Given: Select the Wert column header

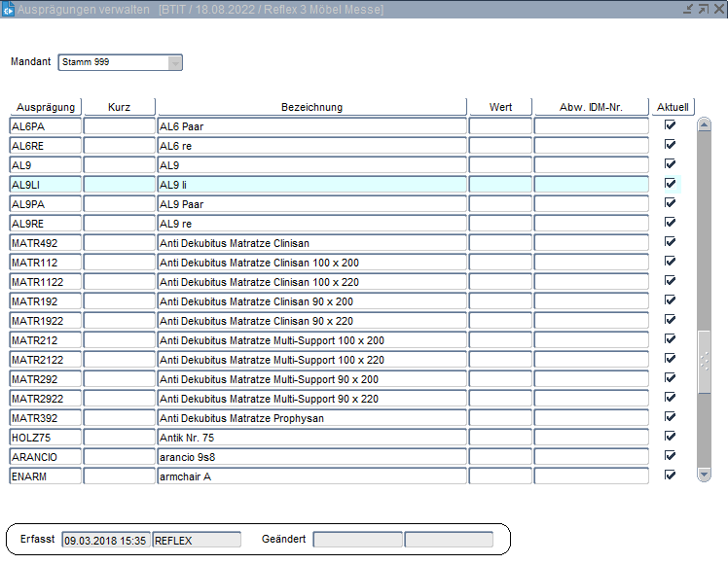Looking at the screenshot, I should [500, 107].
